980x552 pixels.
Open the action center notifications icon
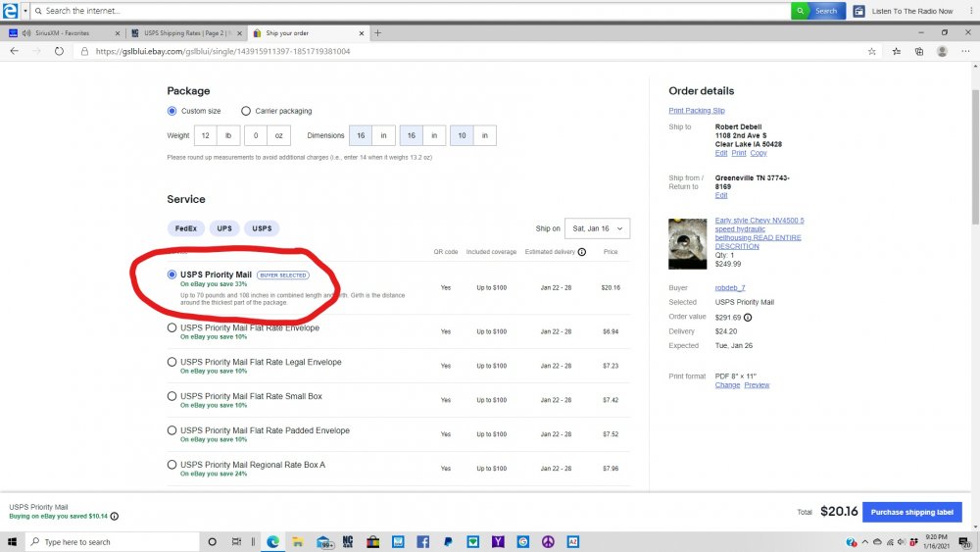(965, 542)
